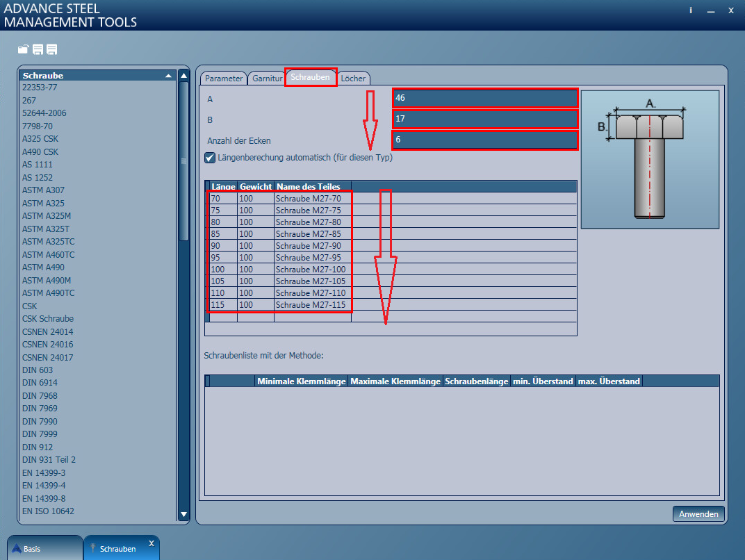Click the max. Überstand column header
The height and width of the screenshot is (560, 745).
(609, 381)
